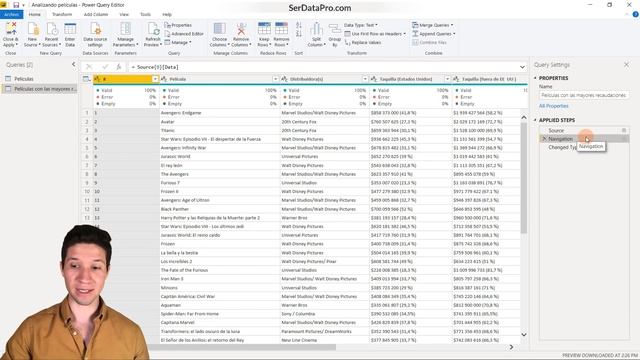
Task: Click the vertical scrollbar down arrow
Action: click(524, 334)
